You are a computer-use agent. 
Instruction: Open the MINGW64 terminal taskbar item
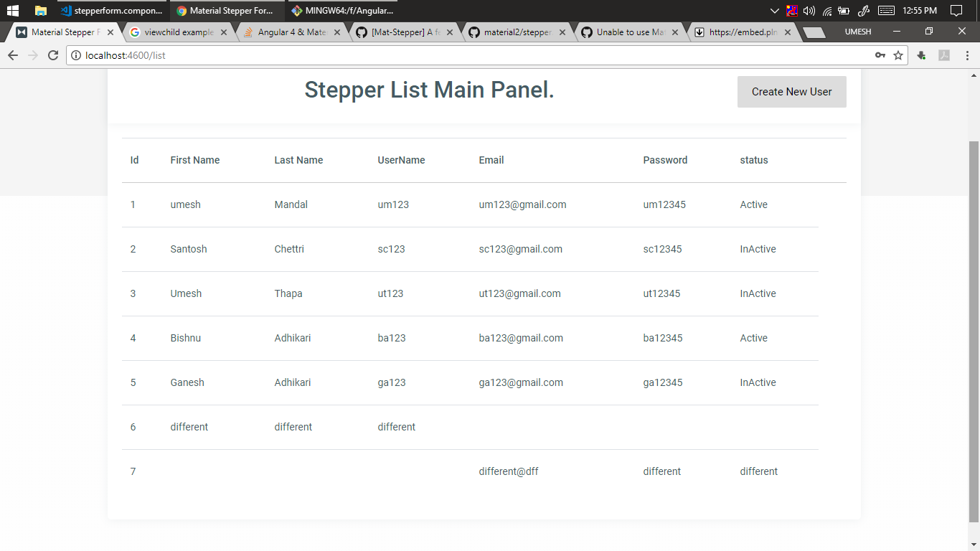(x=343, y=11)
